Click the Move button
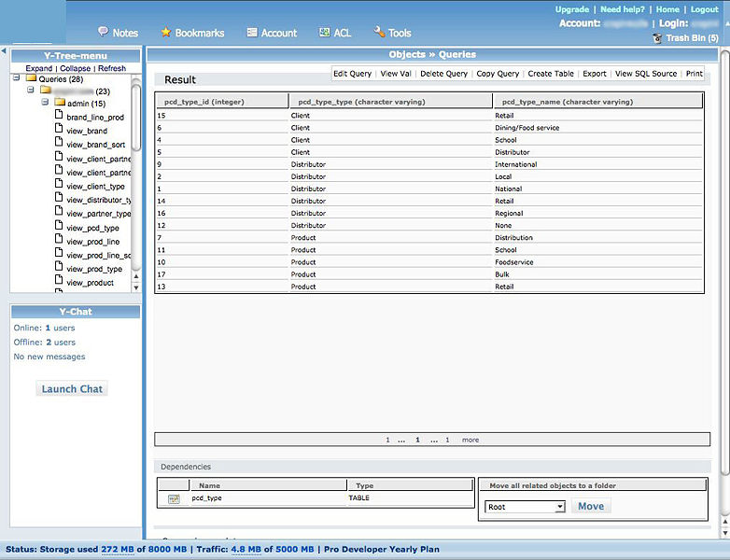The width and height of the screenshot is (730, 560). [x=590, y=506]
